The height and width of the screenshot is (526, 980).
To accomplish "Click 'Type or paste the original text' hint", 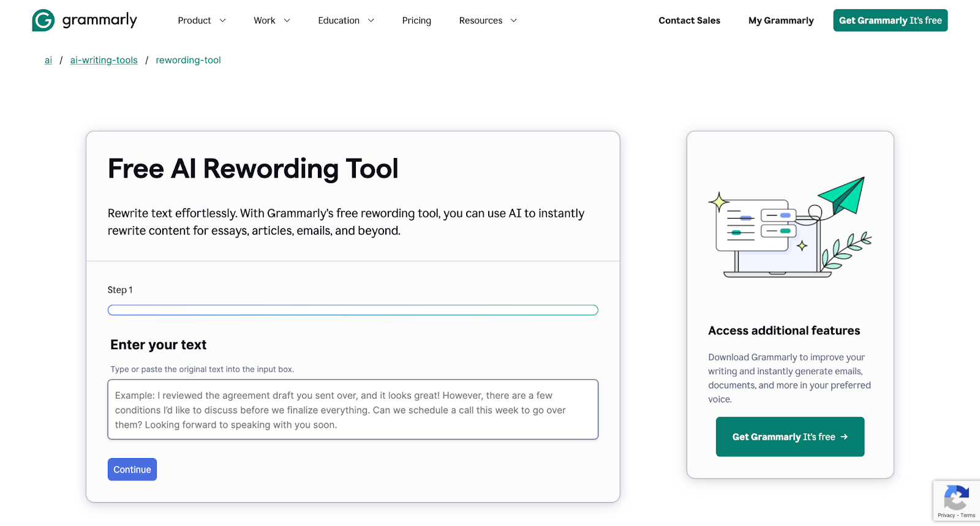I will click(202, 369).
